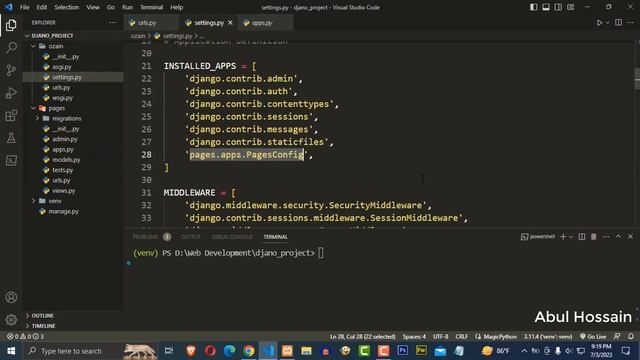Open Google Chrome from taskbar
Viewport: 640px width, 360px height.
tap(249, 351)
